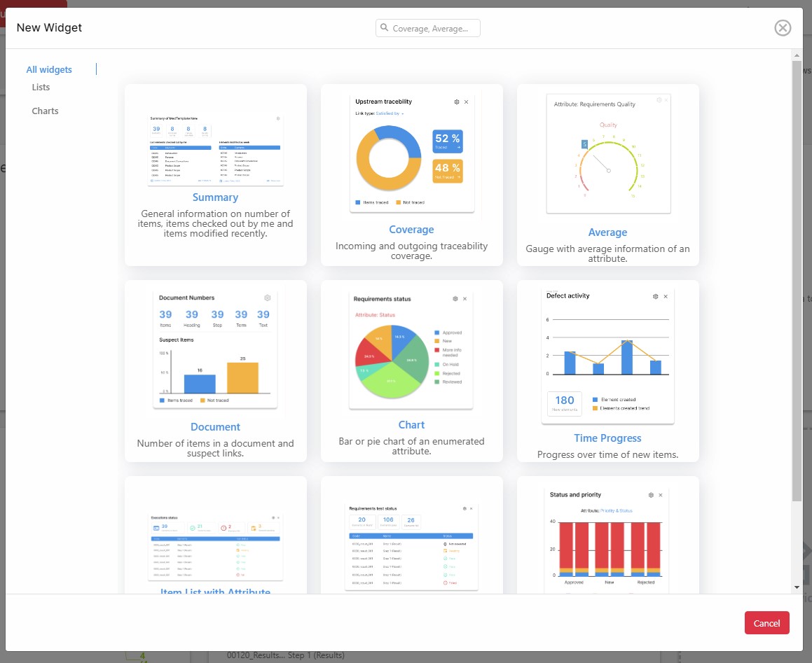Click the Cancel button

tap(766, 622)
